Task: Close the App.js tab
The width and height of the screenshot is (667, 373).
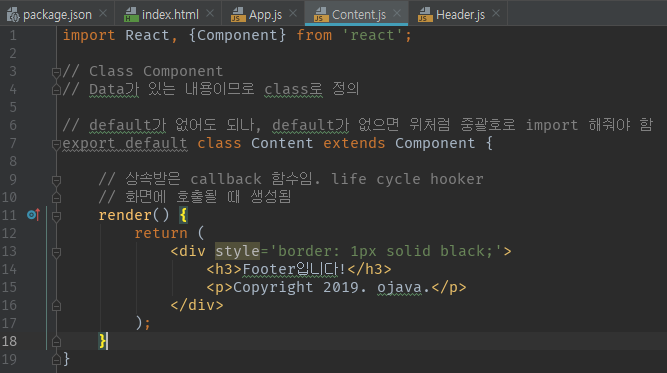Action: click(x=293, y=14)
